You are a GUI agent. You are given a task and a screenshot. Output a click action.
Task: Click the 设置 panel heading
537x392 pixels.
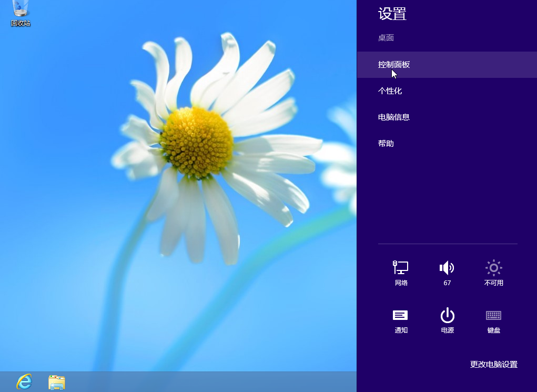pos(392,14)
